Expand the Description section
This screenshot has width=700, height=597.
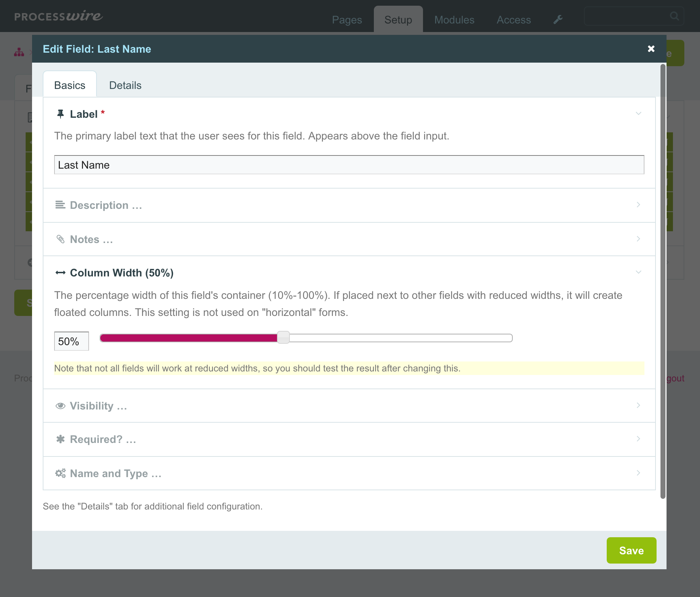(349, 205)
